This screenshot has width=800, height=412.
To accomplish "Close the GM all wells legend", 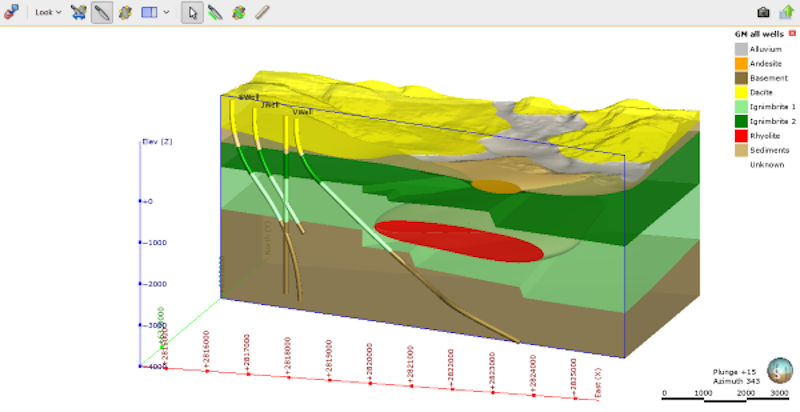I will (x=792, y=34).
